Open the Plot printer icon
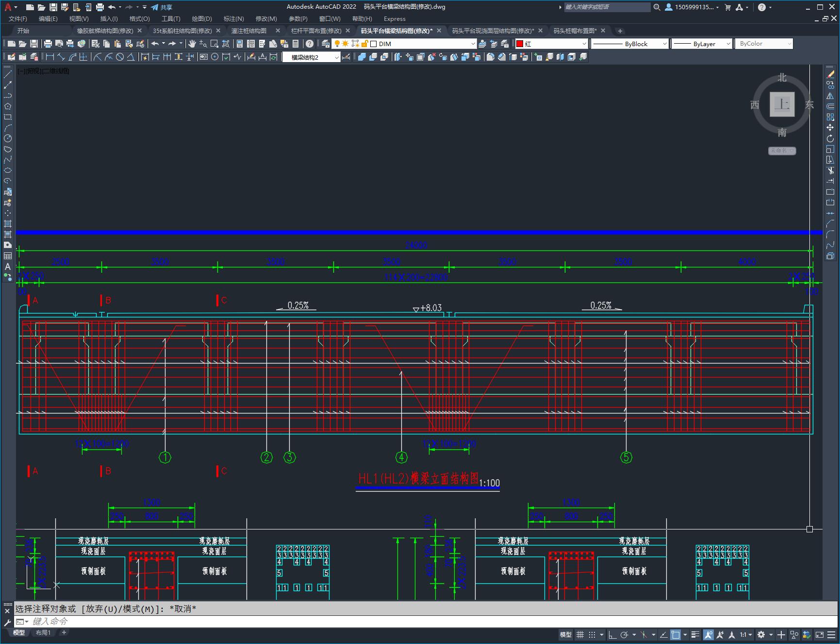The height and width of the screenshot is (644, 840). coord(48,44)
